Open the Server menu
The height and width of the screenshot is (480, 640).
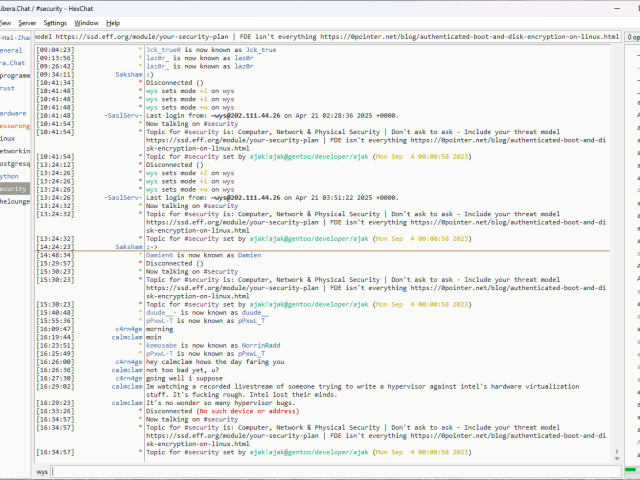[x=27, y=22]
